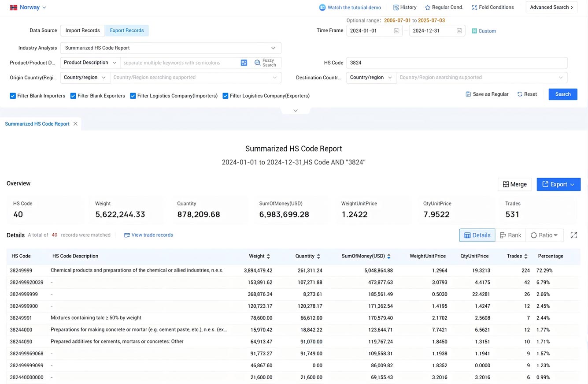Open destination country search dropdown

pos(482,78)
